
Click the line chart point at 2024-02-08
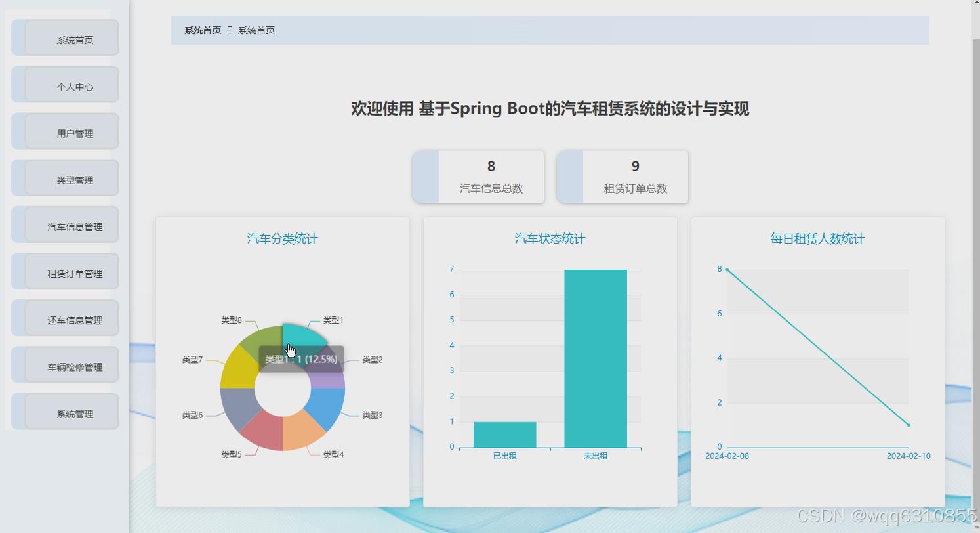click(727, 270)
